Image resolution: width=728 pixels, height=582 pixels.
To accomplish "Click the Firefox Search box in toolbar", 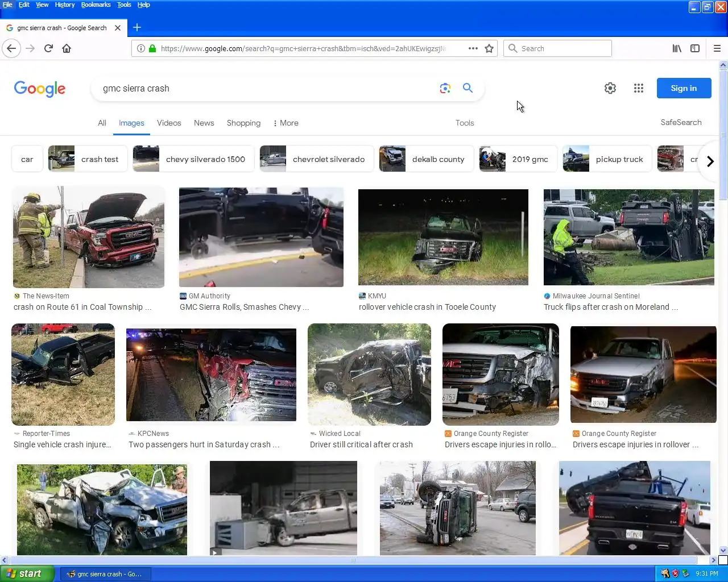I will (x=557, y=48).
